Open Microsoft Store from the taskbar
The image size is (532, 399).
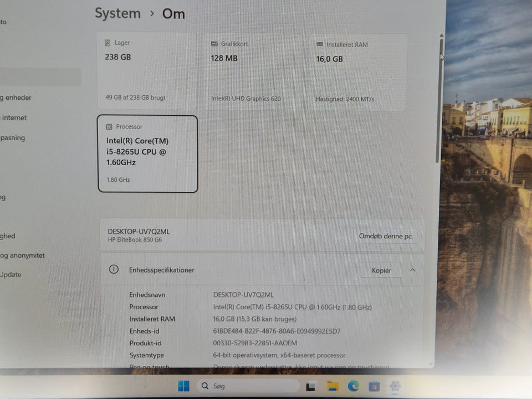pyautogui.click(x=374, y=386)
